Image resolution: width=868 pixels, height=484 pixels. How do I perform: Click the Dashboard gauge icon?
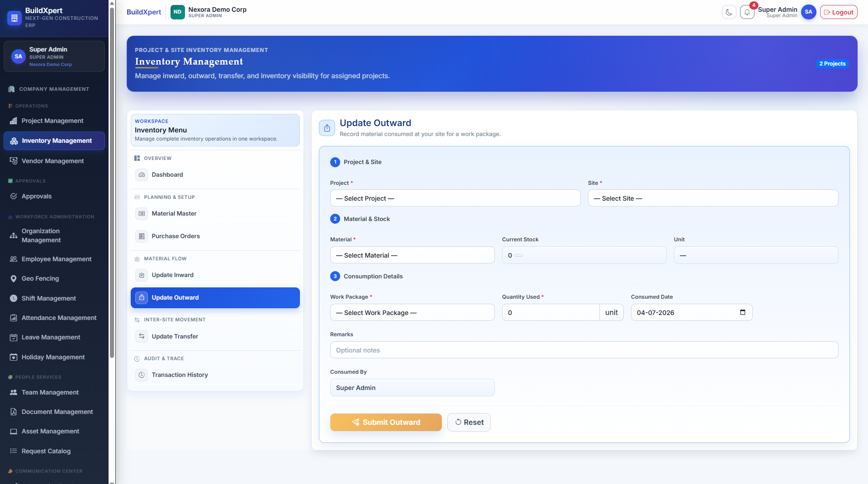coord(142,175)
